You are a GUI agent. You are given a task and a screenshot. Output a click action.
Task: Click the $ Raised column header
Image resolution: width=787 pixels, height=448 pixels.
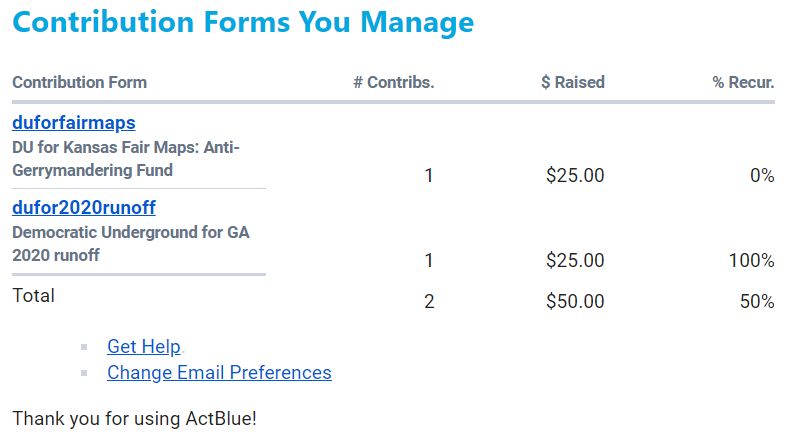pyautogui.click(x=572, y=82)
